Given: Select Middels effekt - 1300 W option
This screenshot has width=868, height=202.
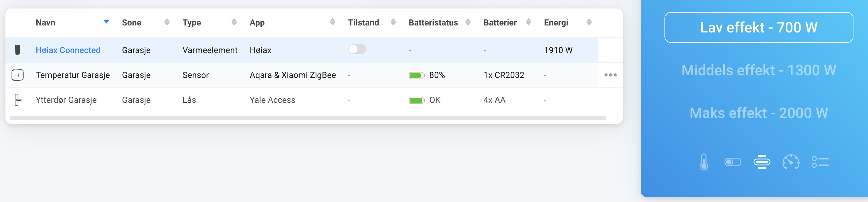Looking at the screenshot, I should click(758, 70).
